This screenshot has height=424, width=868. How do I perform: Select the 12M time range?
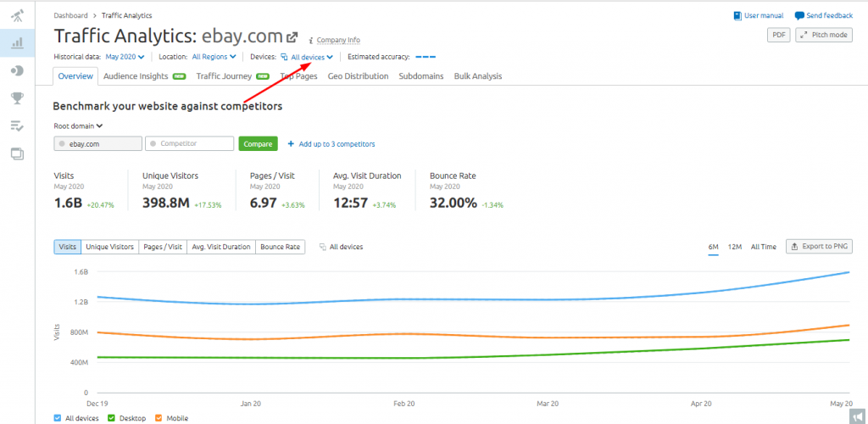[735, 247]
